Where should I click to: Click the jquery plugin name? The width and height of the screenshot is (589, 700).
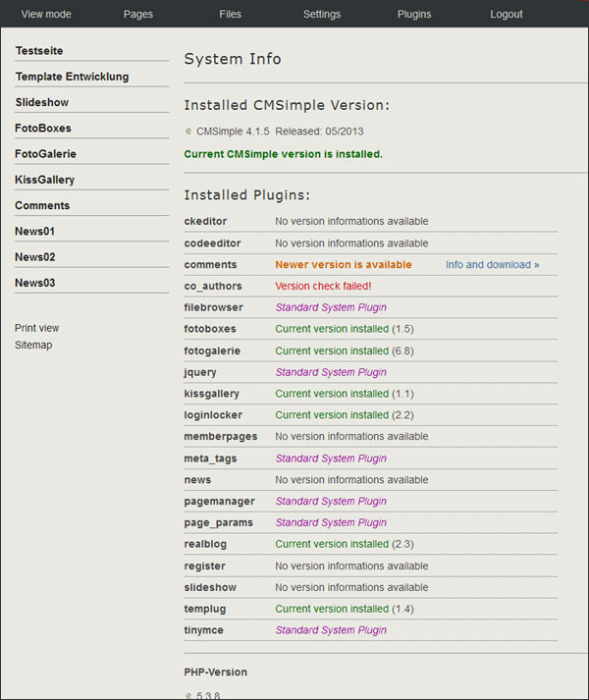[x=200, y=373]
